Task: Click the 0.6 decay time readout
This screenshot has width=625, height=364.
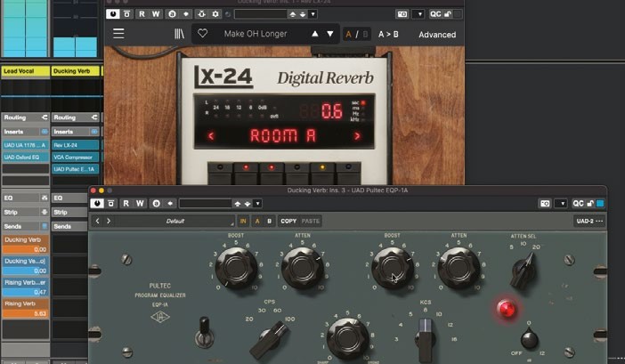Action: point(331,111)
